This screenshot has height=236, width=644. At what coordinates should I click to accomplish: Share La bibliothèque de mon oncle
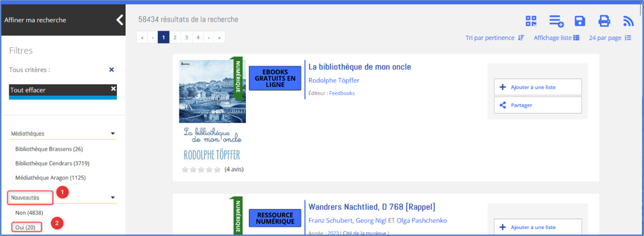(x=538, y=105)
